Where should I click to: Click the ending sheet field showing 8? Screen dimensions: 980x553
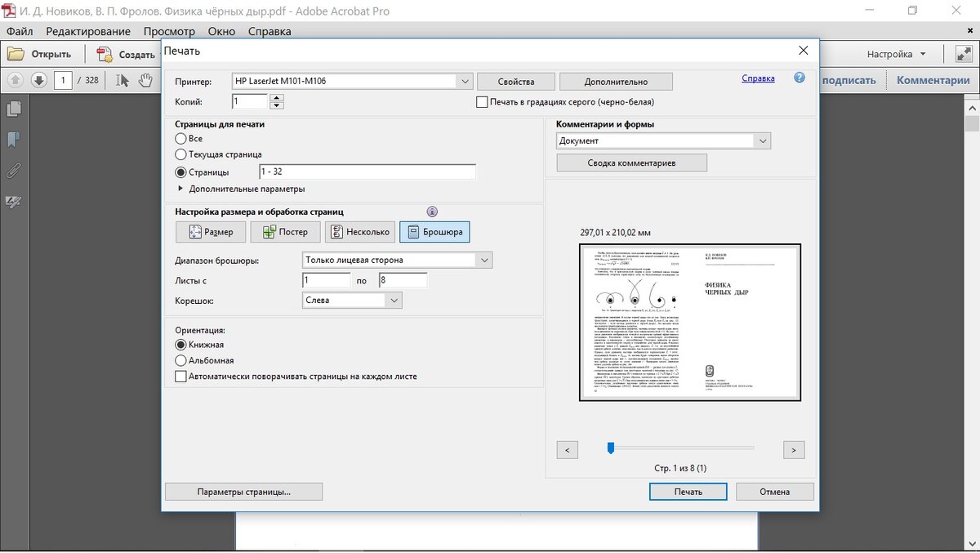[x=403, y=280]
